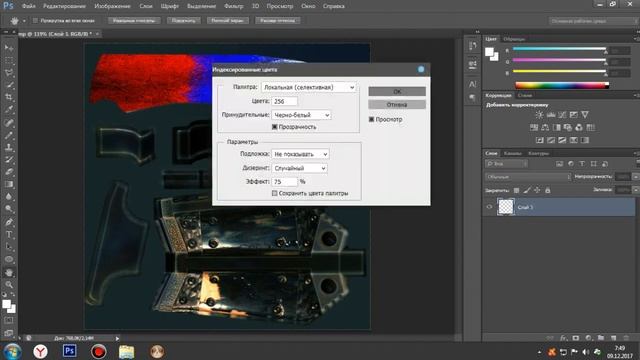Add an Invert adjustment
Viewport: 640px width, 360px height.
(x=540, y=140)
